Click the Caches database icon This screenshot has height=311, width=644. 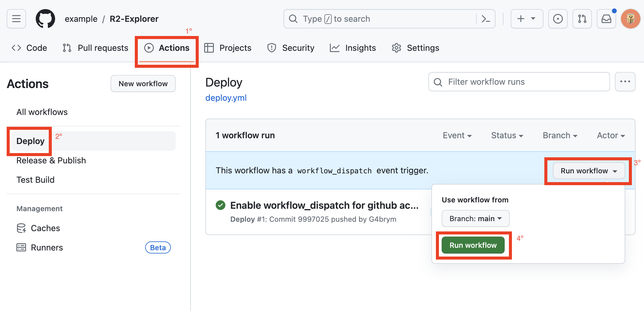pyautogui.click(x=21, y=228)
